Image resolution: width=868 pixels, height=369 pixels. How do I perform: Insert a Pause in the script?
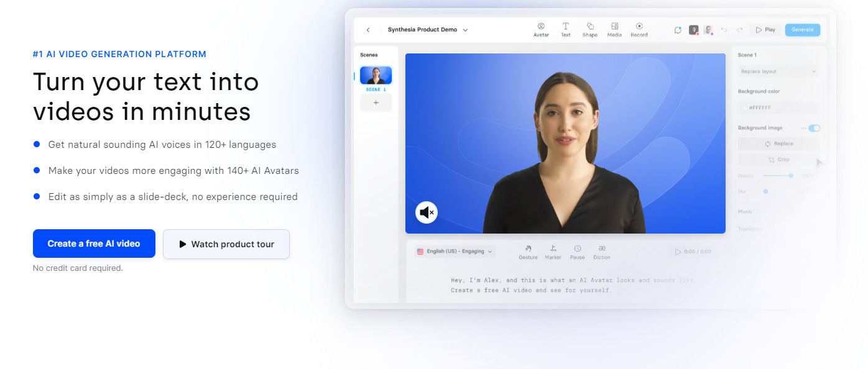click(577, 252)
